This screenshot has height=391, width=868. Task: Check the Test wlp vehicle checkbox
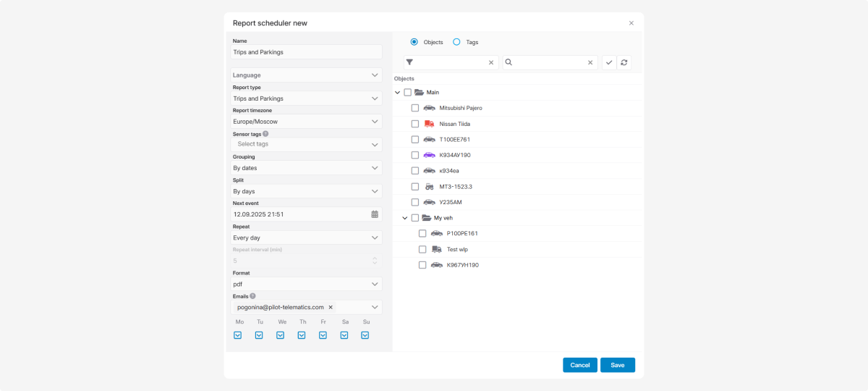[422, 249]
